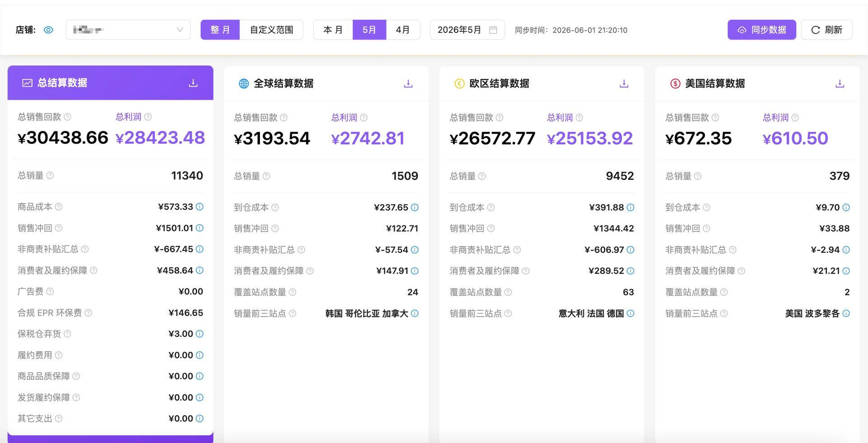Choose the 4月 period tab
This screenshot has height=443, width=868.
coord(403,30)
